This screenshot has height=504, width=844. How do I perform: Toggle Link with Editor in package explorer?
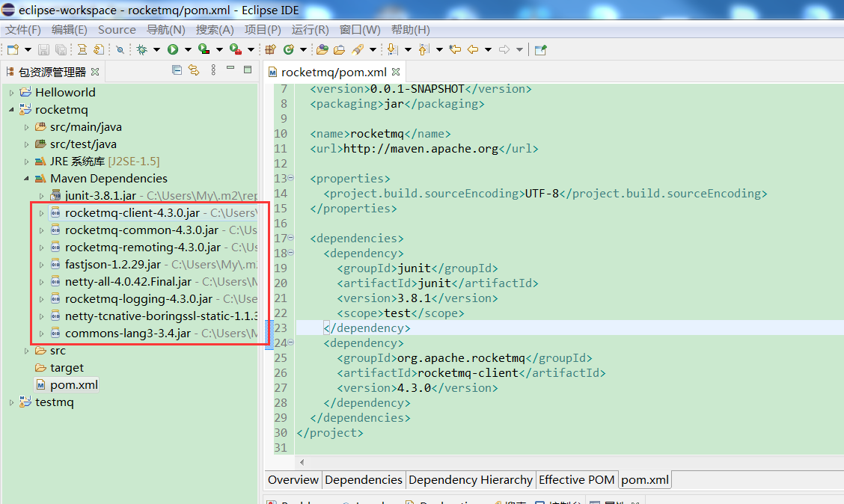coord(194,70)
